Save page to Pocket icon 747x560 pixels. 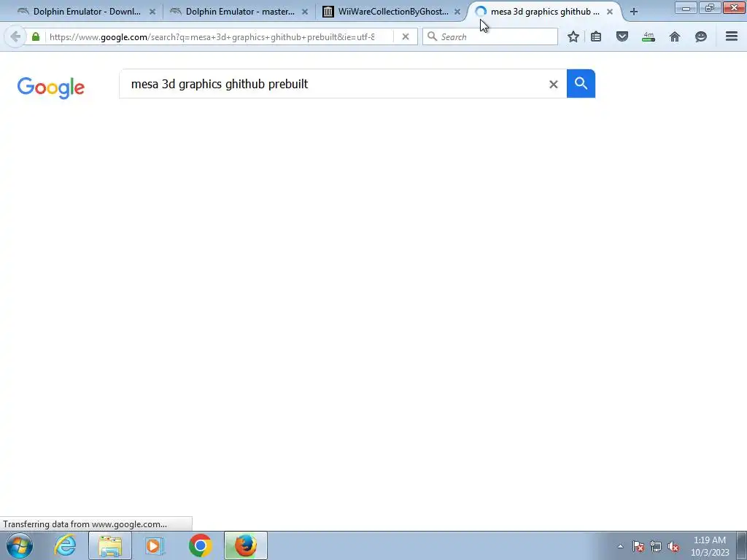[x=622, y=36]
